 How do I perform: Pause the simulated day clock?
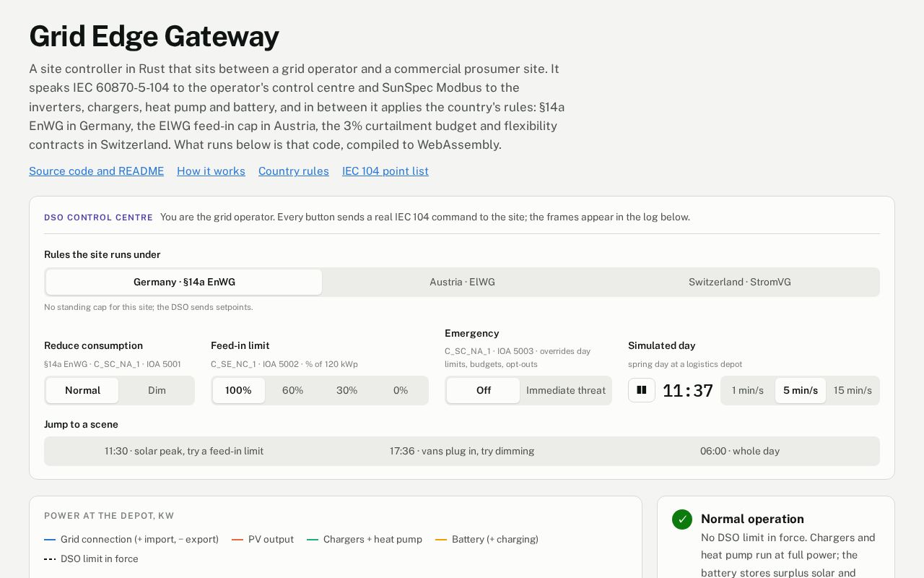[641, 390]
